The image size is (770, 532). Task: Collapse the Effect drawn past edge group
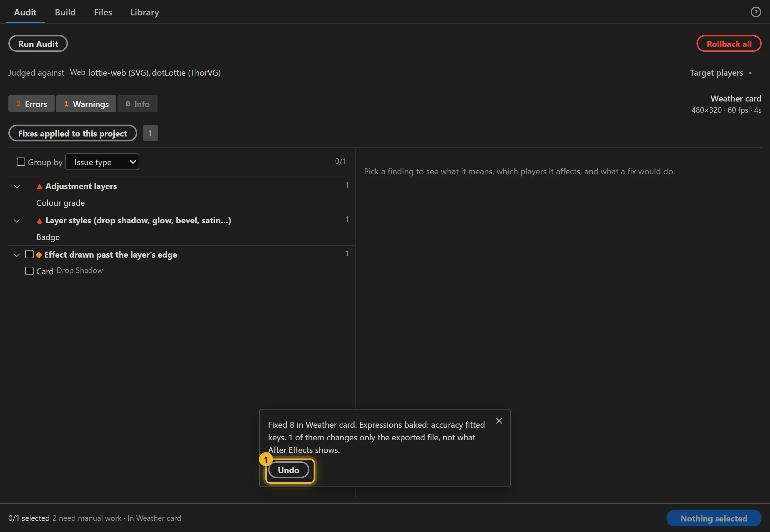pos(17,255)
